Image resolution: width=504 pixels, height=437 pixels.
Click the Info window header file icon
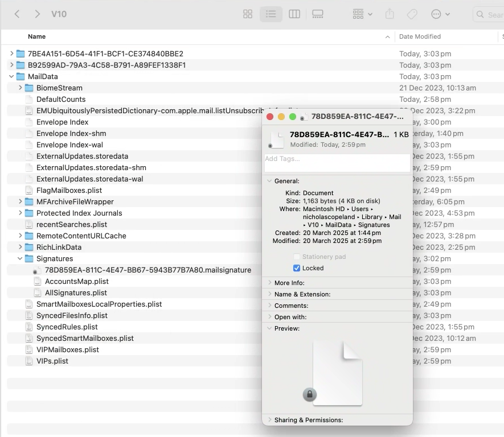pos(276,139)
